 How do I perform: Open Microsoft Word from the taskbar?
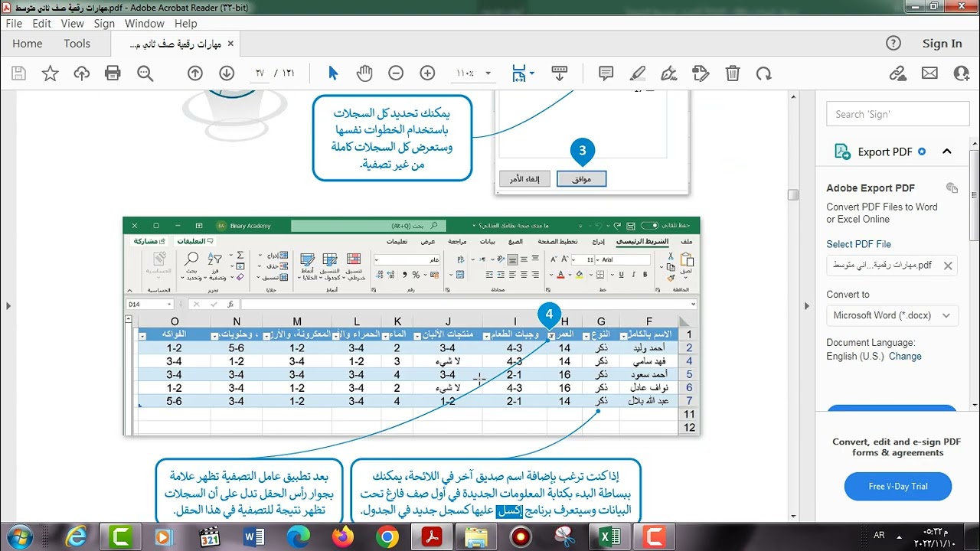(253, 537)
